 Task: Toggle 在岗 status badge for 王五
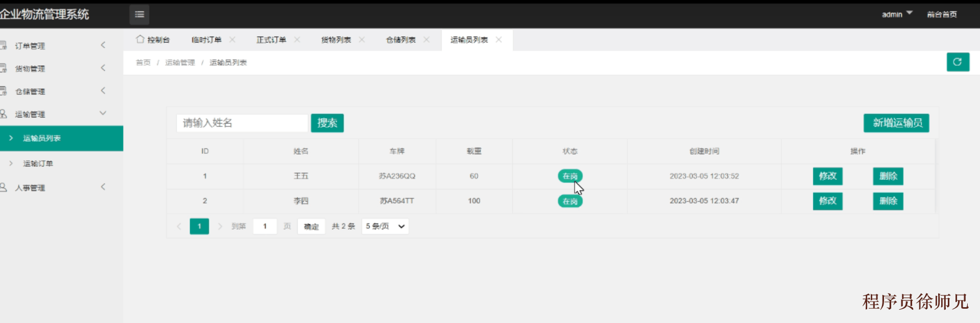(570, 176)
